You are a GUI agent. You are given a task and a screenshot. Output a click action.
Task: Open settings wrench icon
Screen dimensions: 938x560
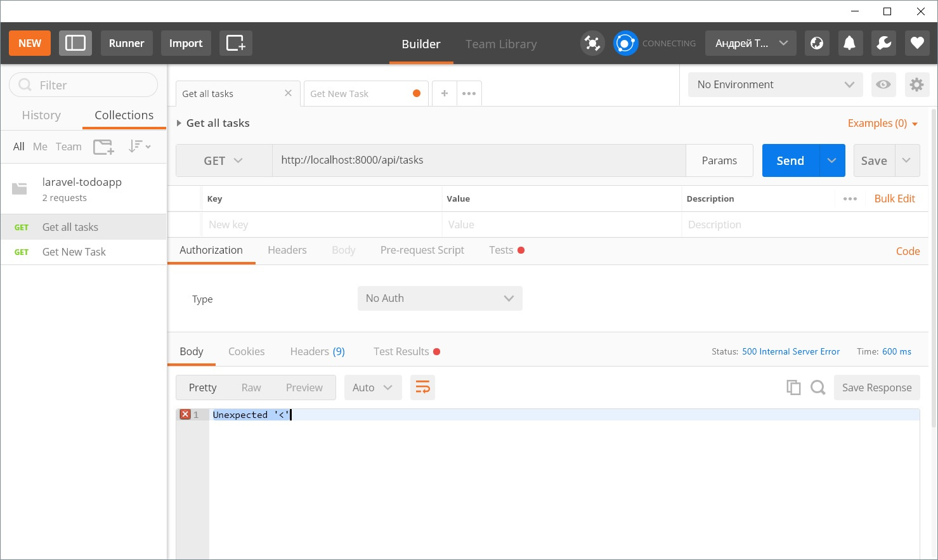(883, 43)
